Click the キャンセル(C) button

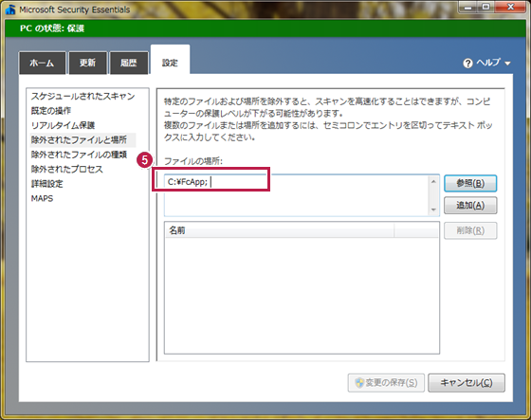tap(467, 383)
